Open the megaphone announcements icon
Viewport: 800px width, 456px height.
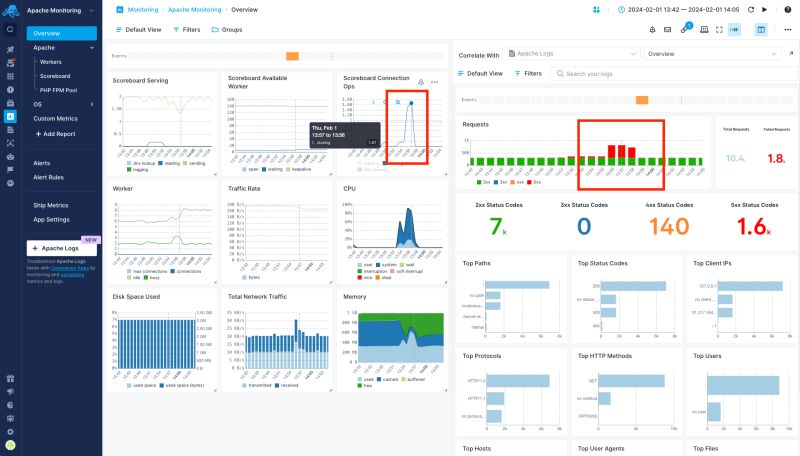tap(10, 392)
